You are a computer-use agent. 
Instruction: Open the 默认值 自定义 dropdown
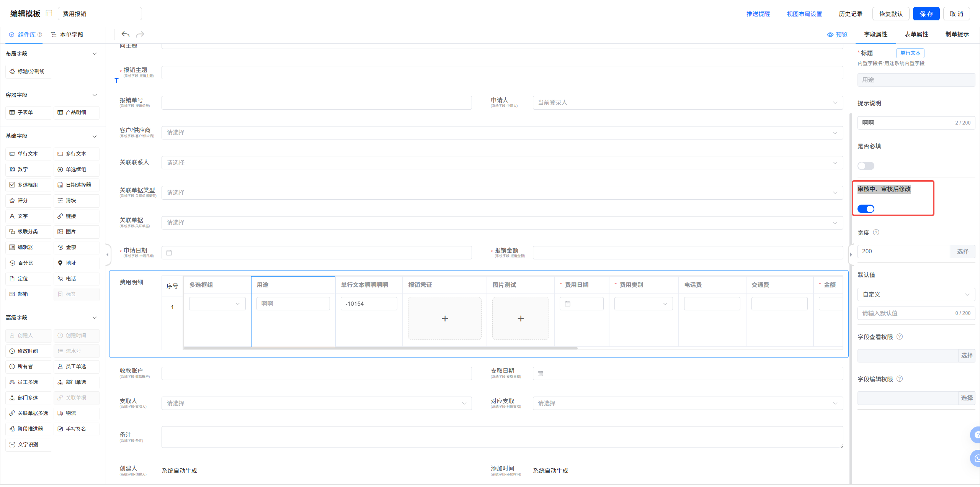pyautogui.click(x=916, y=294)
